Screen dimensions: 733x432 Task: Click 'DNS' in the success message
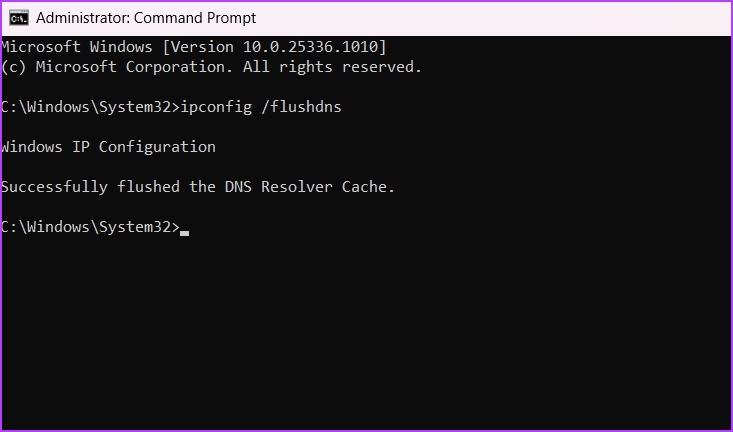[x=238, y=187]
